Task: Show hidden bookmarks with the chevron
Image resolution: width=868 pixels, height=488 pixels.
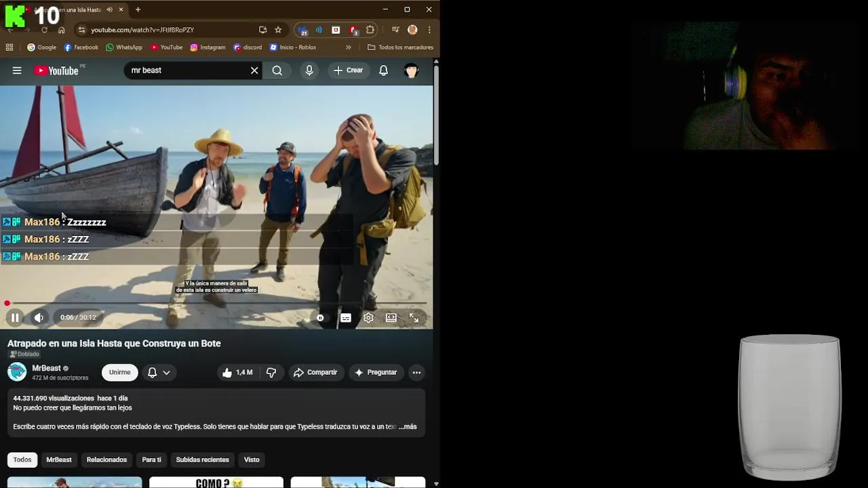Action: (x=349, y=47)
